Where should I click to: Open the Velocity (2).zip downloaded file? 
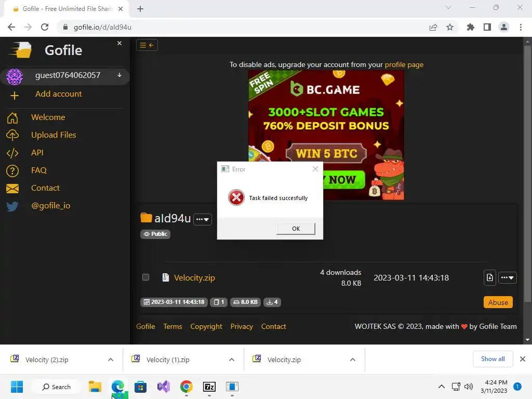coord(47,360)
